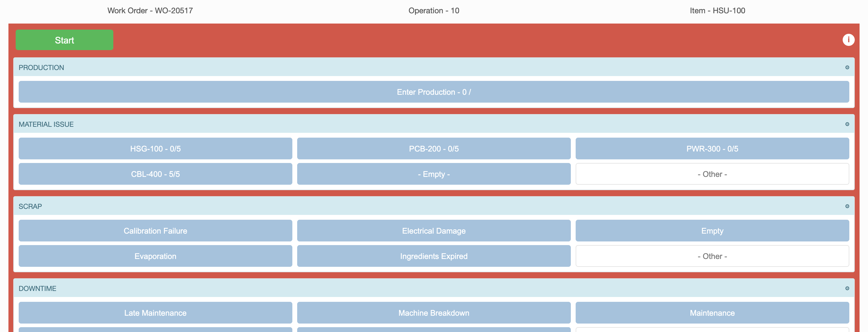
Task: Open the SCRAP section gear settings
Action: (x=847, y=206)
